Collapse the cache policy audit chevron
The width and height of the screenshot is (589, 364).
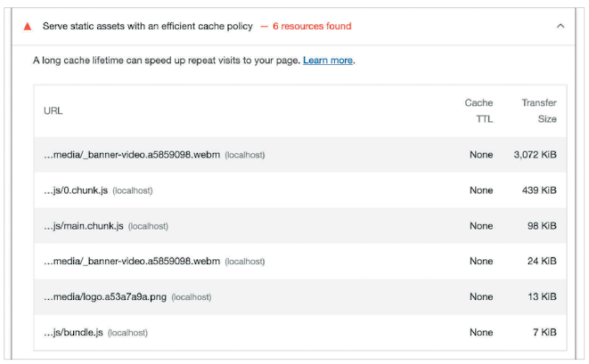pos(560,27)
